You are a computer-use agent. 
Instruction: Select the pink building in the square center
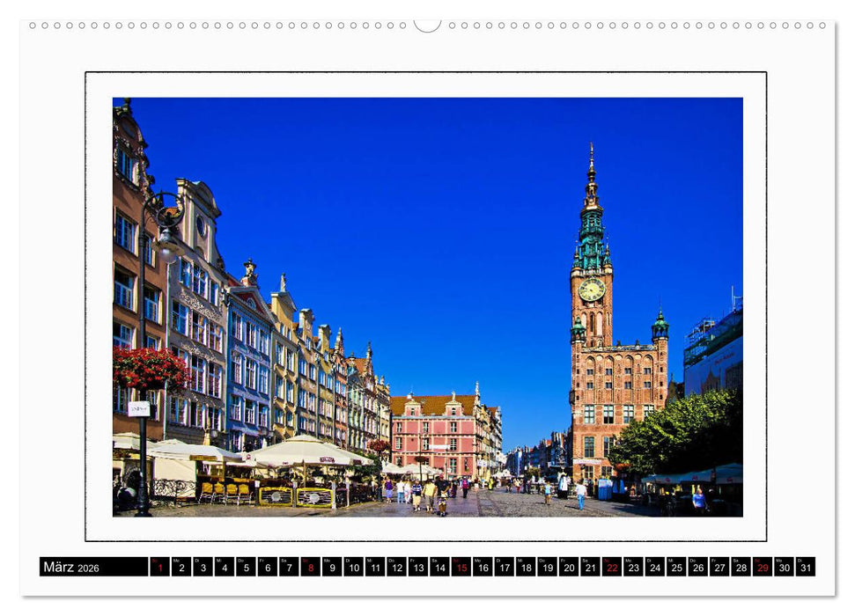pos(438,431)
